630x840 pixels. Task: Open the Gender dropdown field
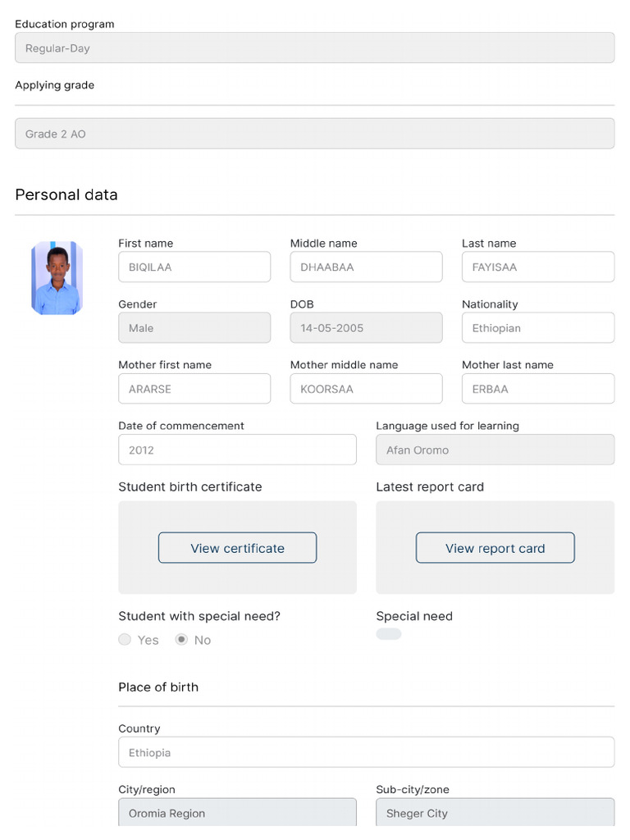[194, 328]
